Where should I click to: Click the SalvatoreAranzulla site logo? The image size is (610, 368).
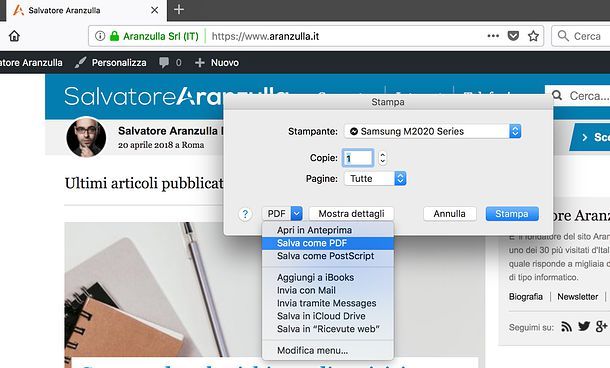pyautogui.click(x=144, y=96)
